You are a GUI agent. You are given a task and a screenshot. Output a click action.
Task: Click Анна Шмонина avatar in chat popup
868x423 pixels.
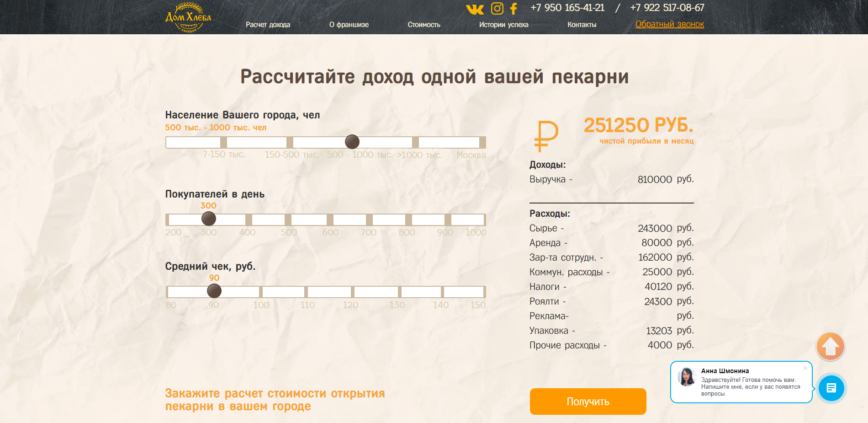coord(687,377)
